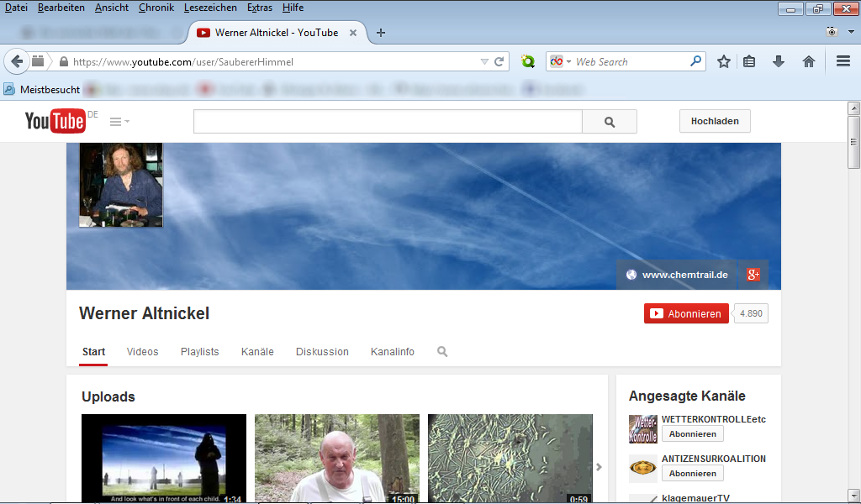
Task: Click the YouTube search magnifier button
Action: tap(610, 121)
